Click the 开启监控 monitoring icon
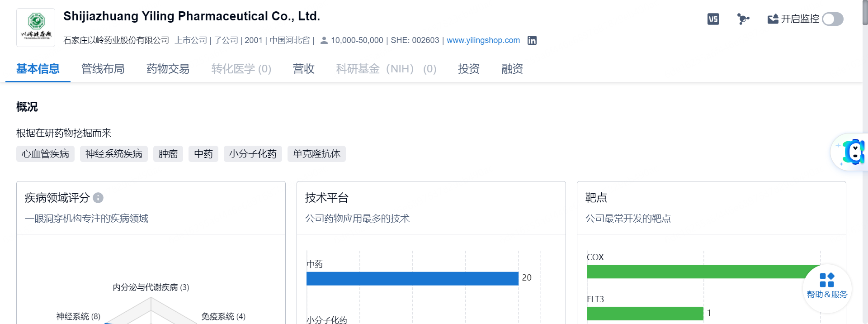Viewport: 868px width, 324px height. (773, 19)
